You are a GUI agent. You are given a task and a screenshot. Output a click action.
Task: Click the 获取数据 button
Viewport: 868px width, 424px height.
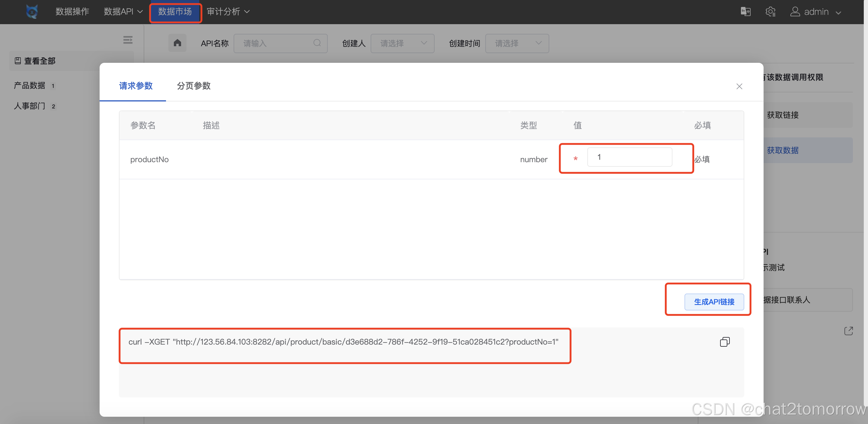click(x=782, y=150)
